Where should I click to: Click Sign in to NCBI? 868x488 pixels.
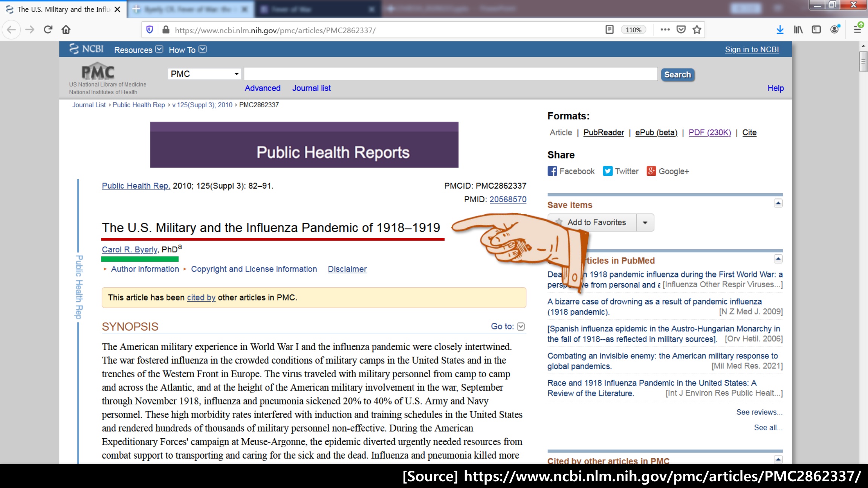752,49
